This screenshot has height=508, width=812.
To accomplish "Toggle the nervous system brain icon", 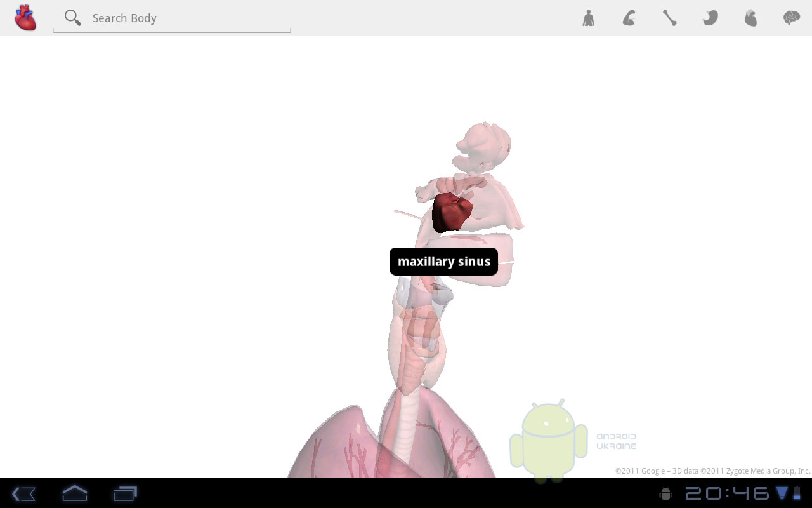I will click(791, 18).
